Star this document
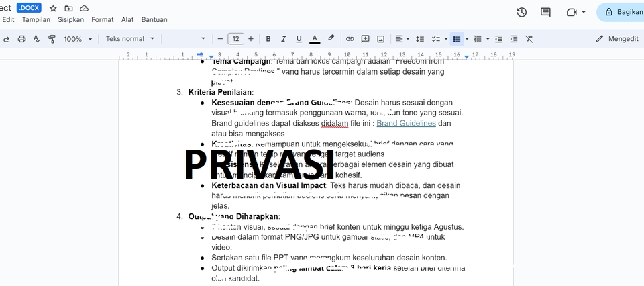The image size is (644, 286). pos(53,8)
